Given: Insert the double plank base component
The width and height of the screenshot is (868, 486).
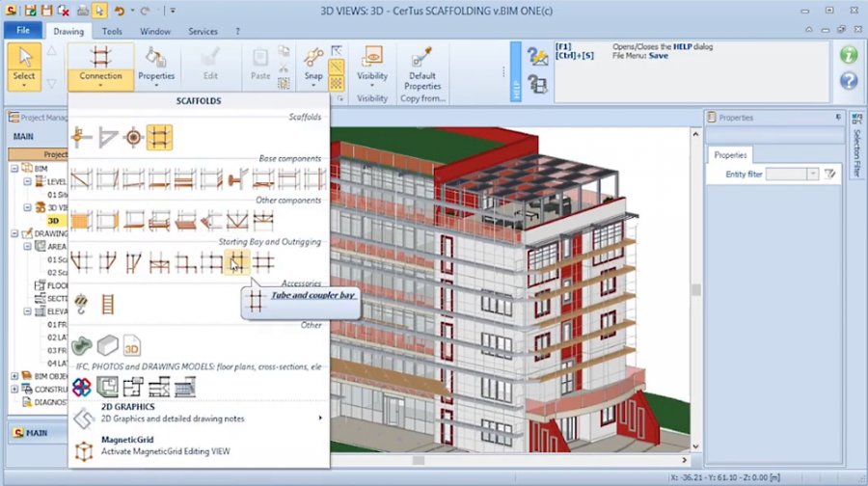Looking at the screenshot, I should pos(185,179).
